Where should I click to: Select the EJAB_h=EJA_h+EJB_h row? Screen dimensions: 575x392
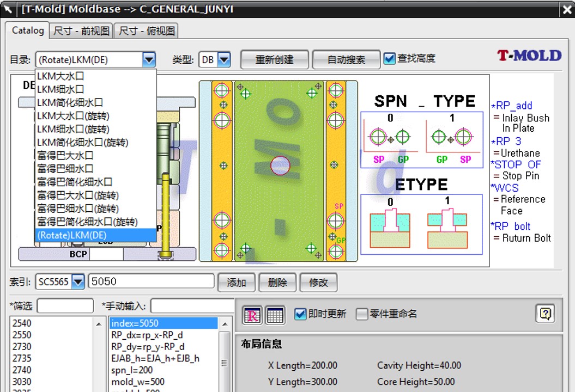[x=164, y=358]
